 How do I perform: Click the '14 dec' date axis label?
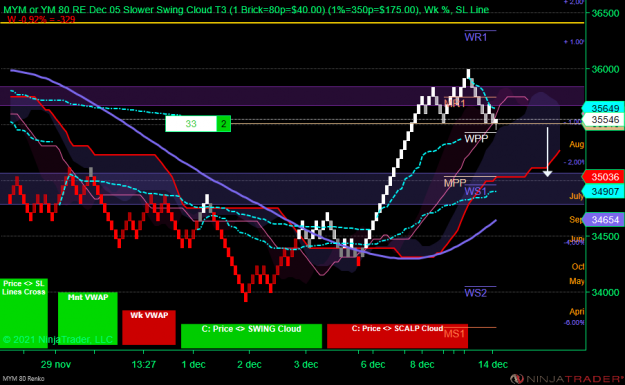(493, 364)
